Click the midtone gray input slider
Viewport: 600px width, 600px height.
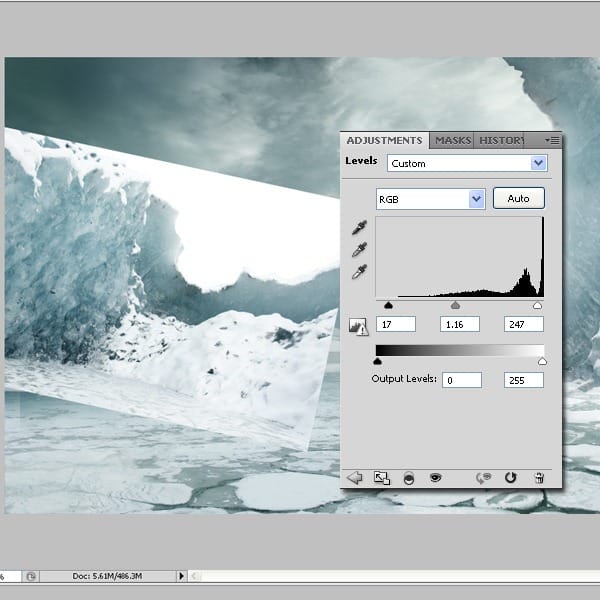(x=456, y=305)
